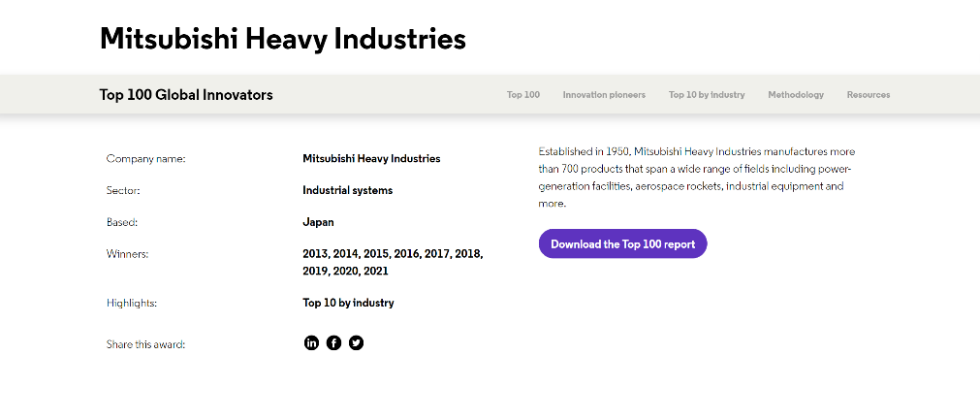This screenshot has height=420, width=980.
Task: Click the Facebook share icon
Action: pyautogui.click(x=333, y=342)
